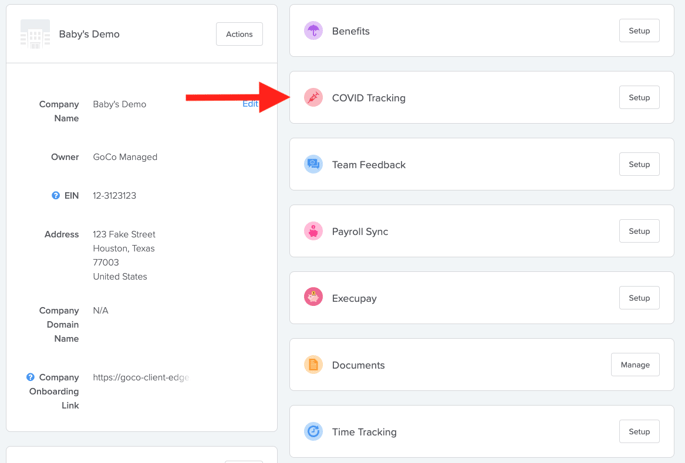685x463 pixels.
Task: Click Setup for Team Feedback
Action: point(639,164)
